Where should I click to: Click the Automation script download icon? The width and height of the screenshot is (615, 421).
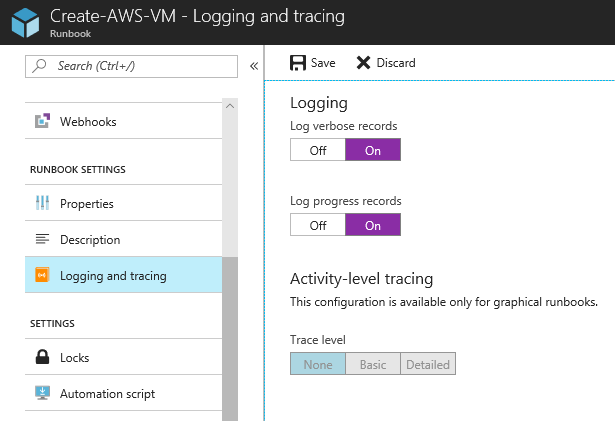click(x=42, y=394)
